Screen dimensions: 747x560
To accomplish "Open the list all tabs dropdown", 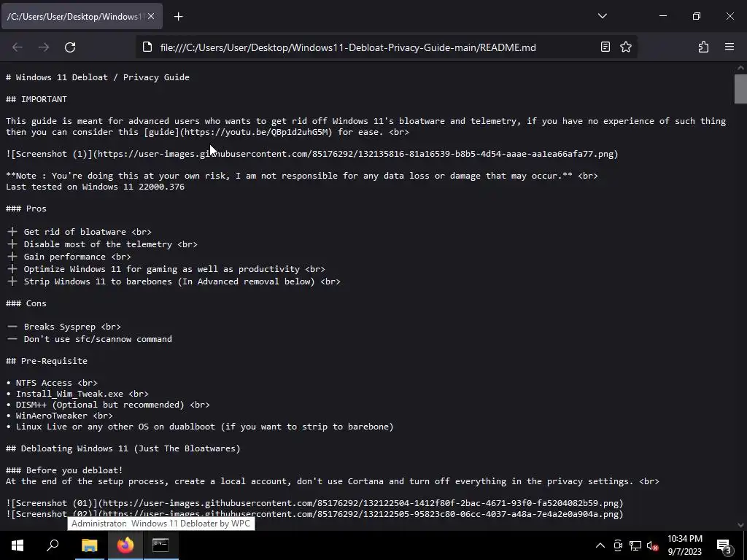I will pyautogui.click(x=602, y=16).
